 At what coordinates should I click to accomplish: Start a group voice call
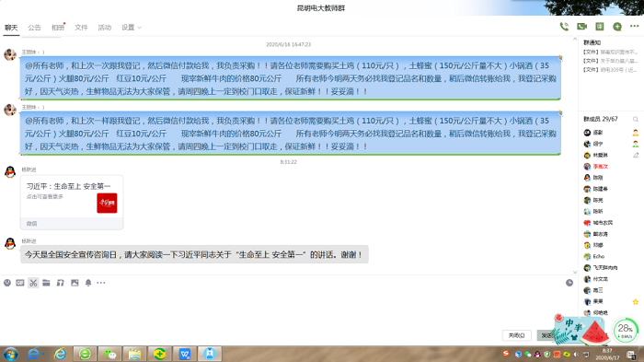[x=564, y=27]
